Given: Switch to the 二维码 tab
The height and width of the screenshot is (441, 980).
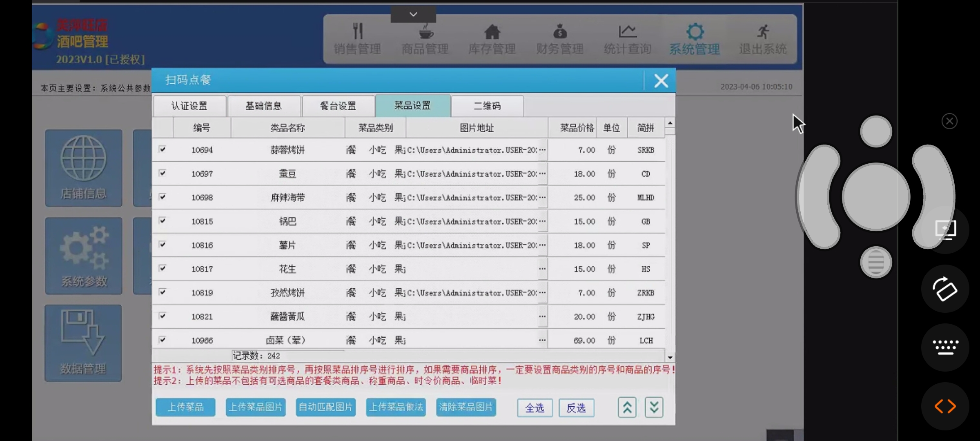Looking at the screenshot, I should pos(487,106).
